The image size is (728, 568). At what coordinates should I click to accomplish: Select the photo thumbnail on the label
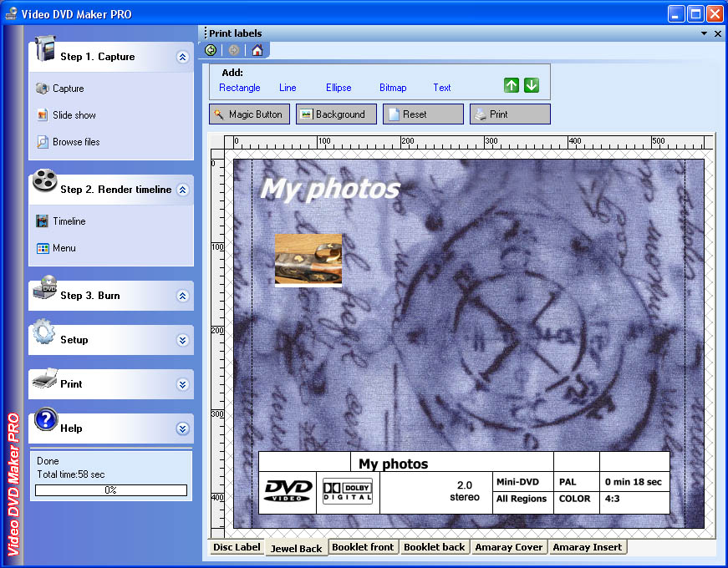(x=308, y=260)
